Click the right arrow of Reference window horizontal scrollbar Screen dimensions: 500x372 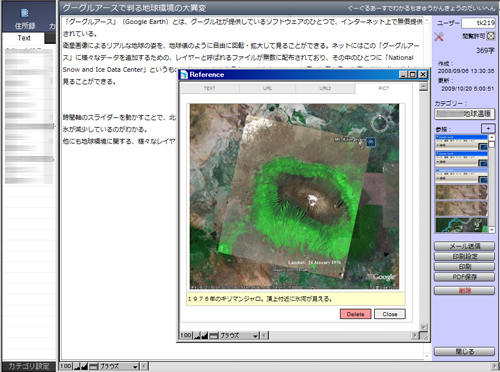415,335
